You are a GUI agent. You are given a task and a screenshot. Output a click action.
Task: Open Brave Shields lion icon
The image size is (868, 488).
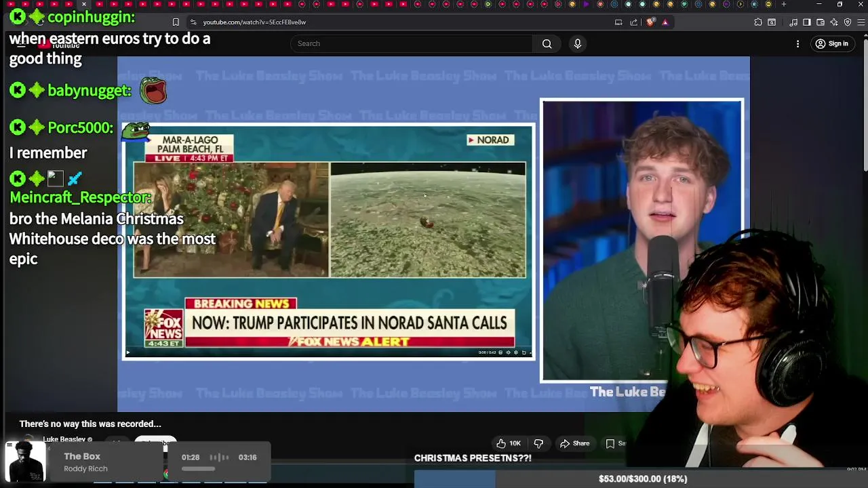[x=650, y=22]
